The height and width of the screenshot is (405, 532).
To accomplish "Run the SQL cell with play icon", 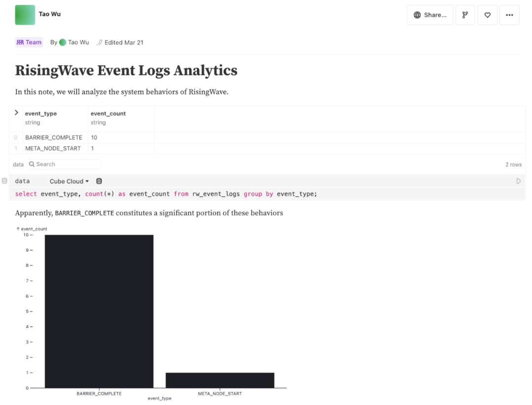I will pos(518,181).
